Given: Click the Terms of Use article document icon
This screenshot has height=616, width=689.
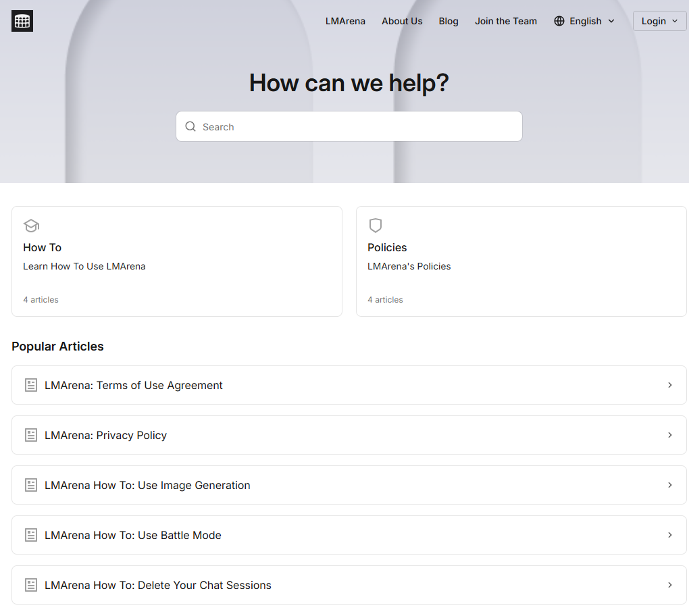Looking at the screenshot, I should [30, 385].
